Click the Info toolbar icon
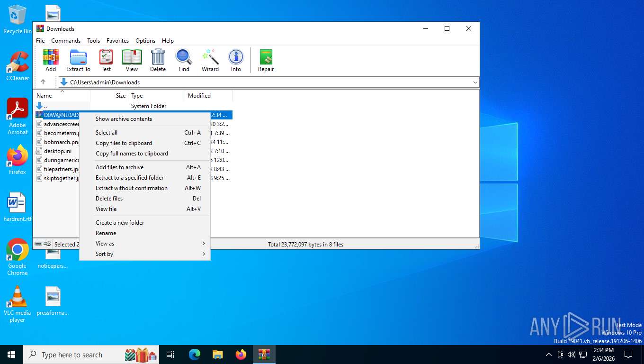This screenshot has height=364, width=644. coord(236,60)
